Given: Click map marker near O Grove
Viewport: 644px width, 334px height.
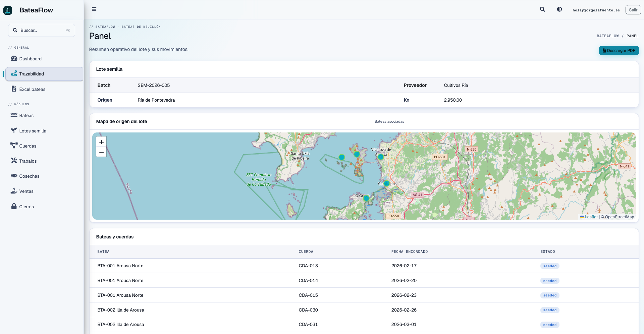Looking at the screenshot, I should click(366, 198).
